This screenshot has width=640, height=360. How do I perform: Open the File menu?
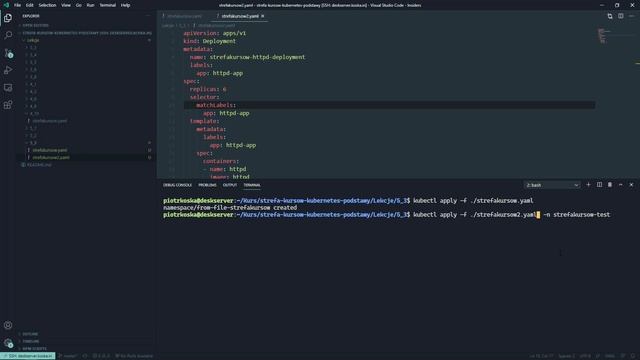(18, 5)
